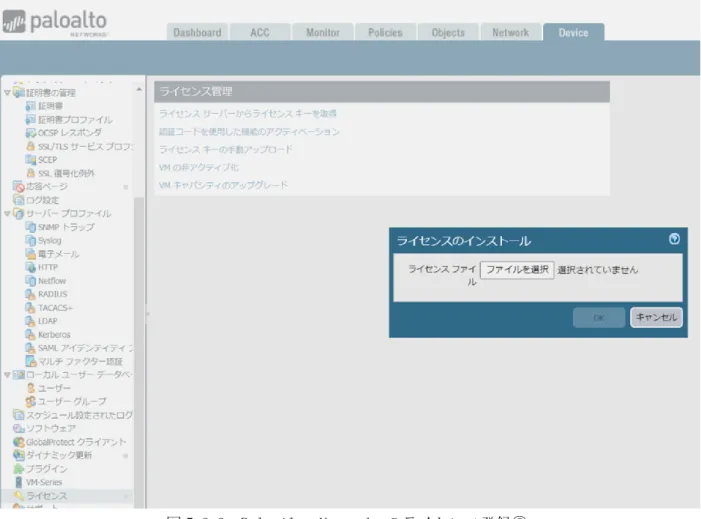Click the ダイナミック更新 icon
Image resolution: width=701 pixels, height=519 pixels.
[x=19, y=455]
